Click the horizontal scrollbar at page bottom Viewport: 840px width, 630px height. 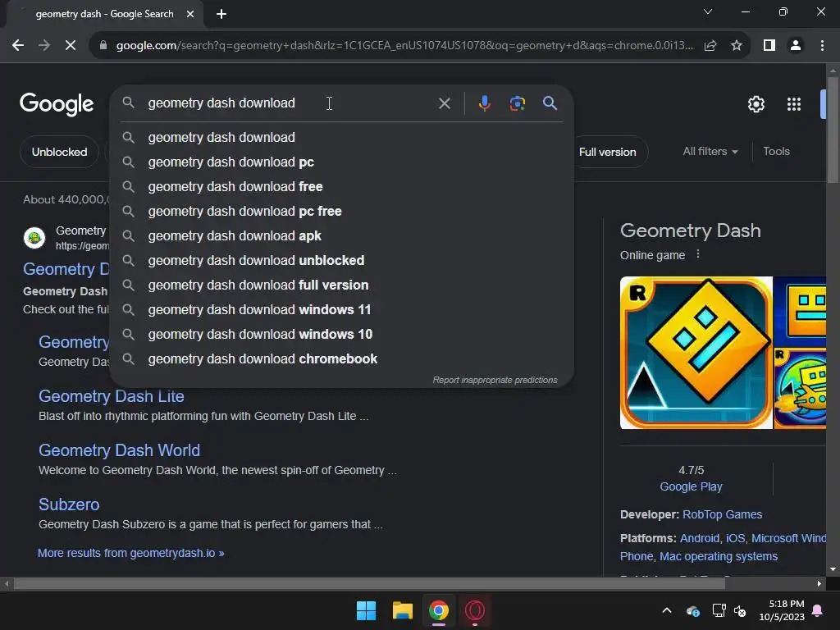click(x=369, y=583)
